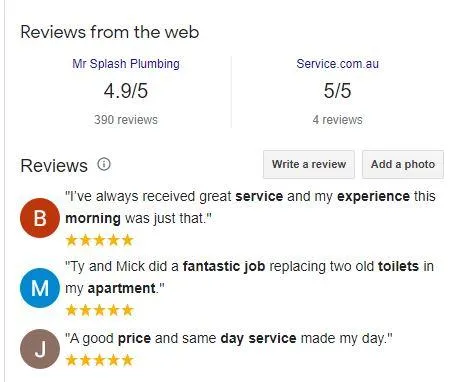This screenshot has height=382, width=455.
Task: Open the Mr Splash Plumbing link
Action: [x=126, y=64]
